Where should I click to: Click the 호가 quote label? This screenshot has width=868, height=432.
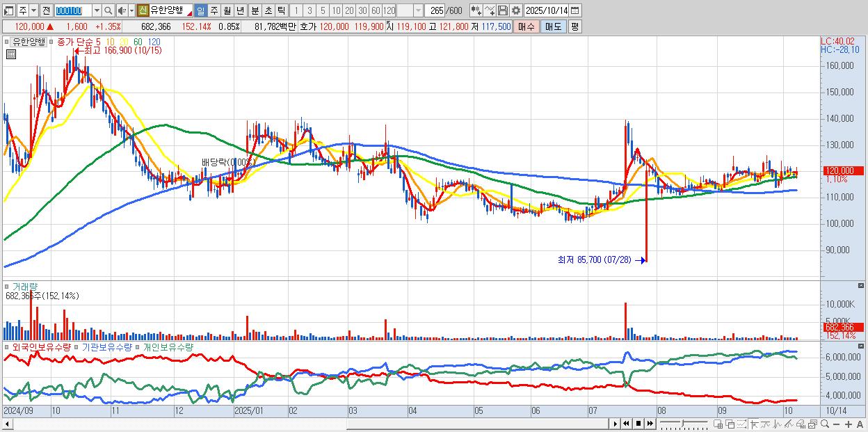[x=308, y=26]
